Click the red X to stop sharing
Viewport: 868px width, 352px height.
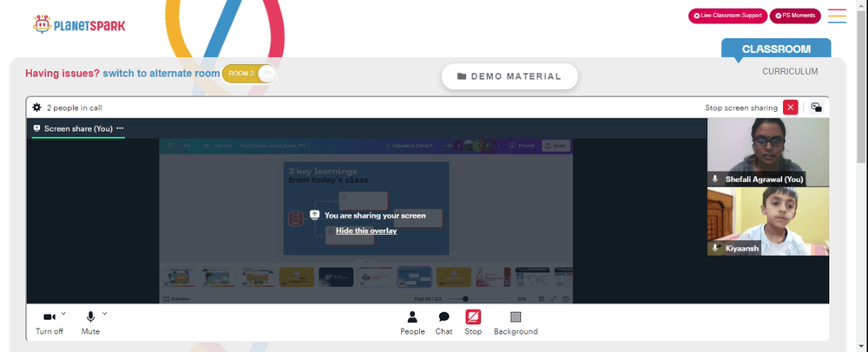791,108
